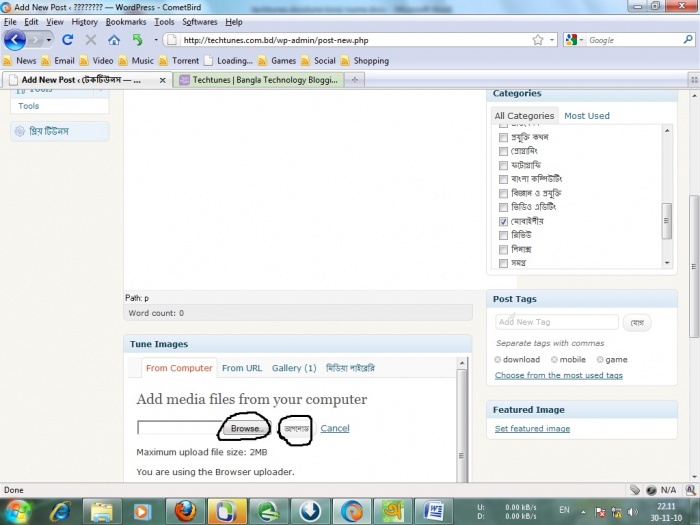Click the Add New Tag input field
700x525 pixels.
point(557,322)
